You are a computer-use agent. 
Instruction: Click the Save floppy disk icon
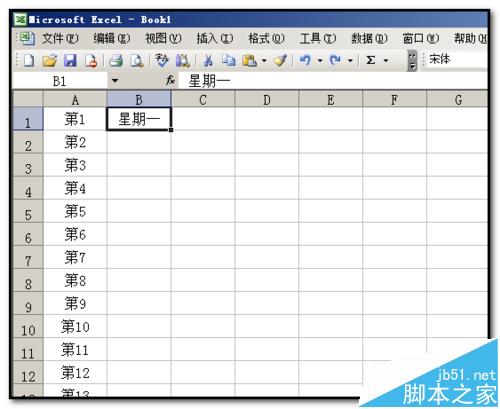(x=70, y=61)
